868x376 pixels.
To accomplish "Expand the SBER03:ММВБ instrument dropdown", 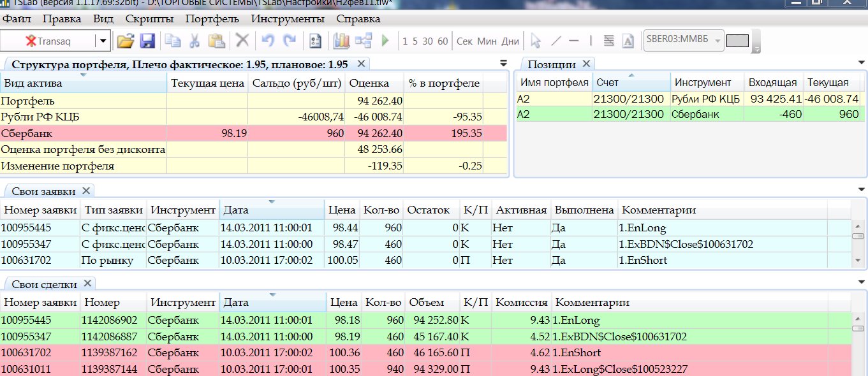I will click(717, 41).
